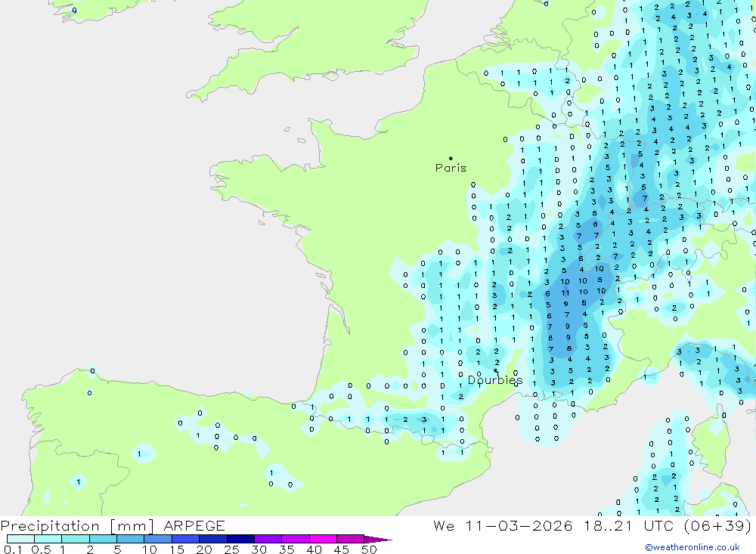Screen dimensions: 756x554
Task: Click the ARPEGE model name
Action: pos(194,526)
